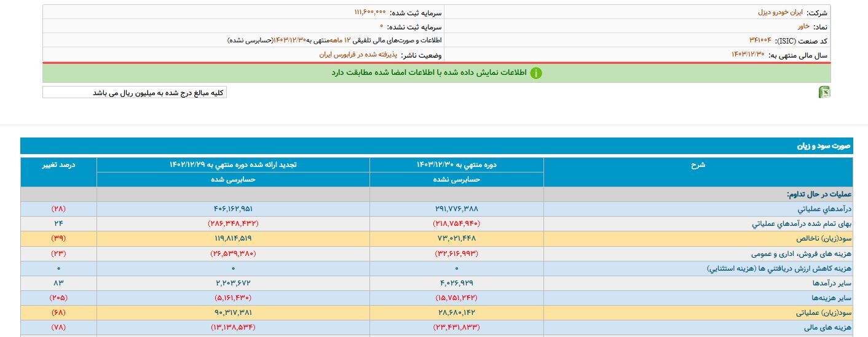Select value ۲,۲۰۳,۶۷۲

(233, 283)
